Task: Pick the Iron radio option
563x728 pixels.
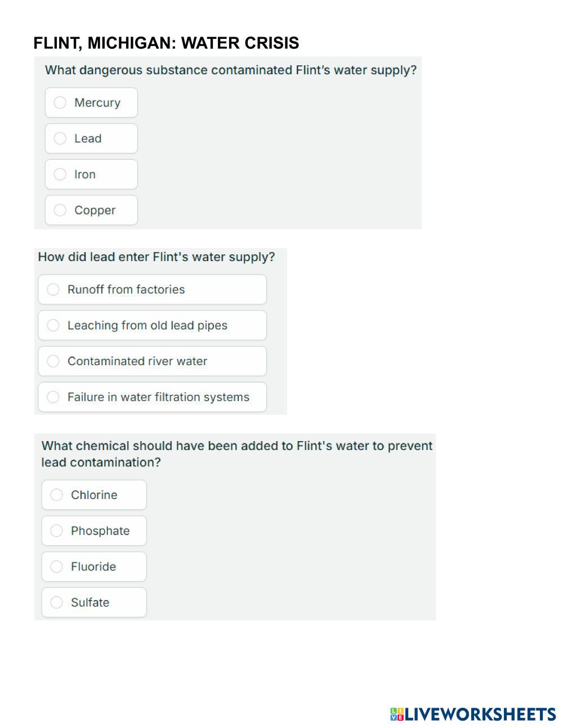Action: [91, 174]
